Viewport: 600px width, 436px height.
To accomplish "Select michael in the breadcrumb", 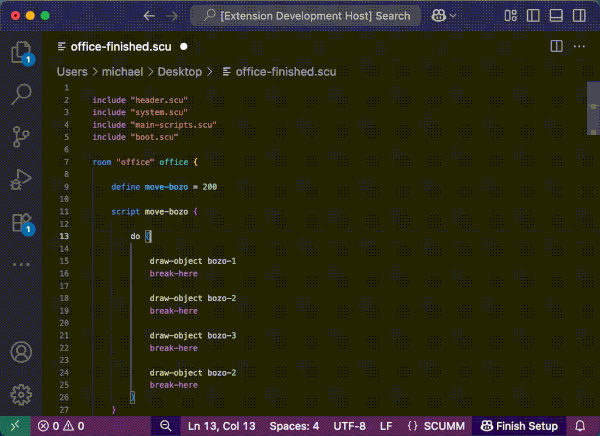I will [122, 72].
